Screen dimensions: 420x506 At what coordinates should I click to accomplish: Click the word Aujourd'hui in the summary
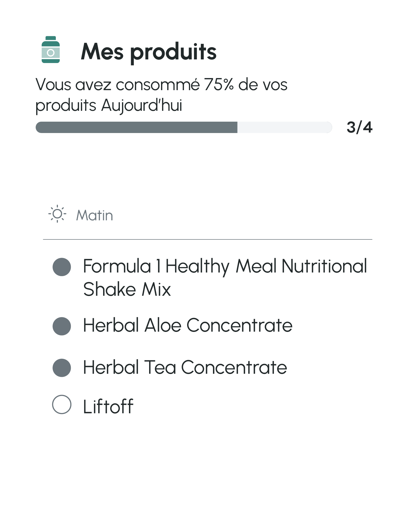(142, 105)
